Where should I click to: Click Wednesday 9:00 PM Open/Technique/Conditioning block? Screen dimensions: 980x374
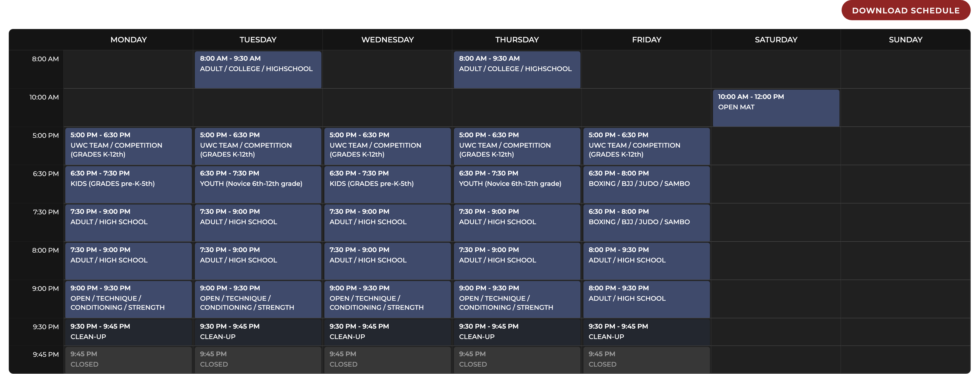[x=387, y=299]
